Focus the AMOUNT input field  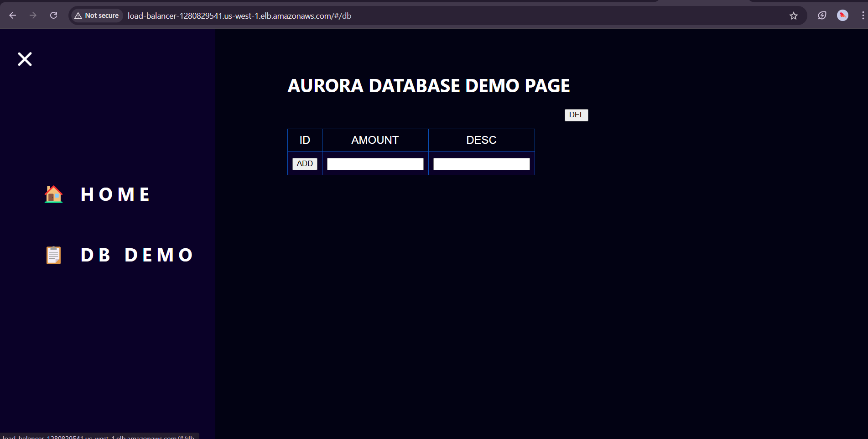click(375, 164)
